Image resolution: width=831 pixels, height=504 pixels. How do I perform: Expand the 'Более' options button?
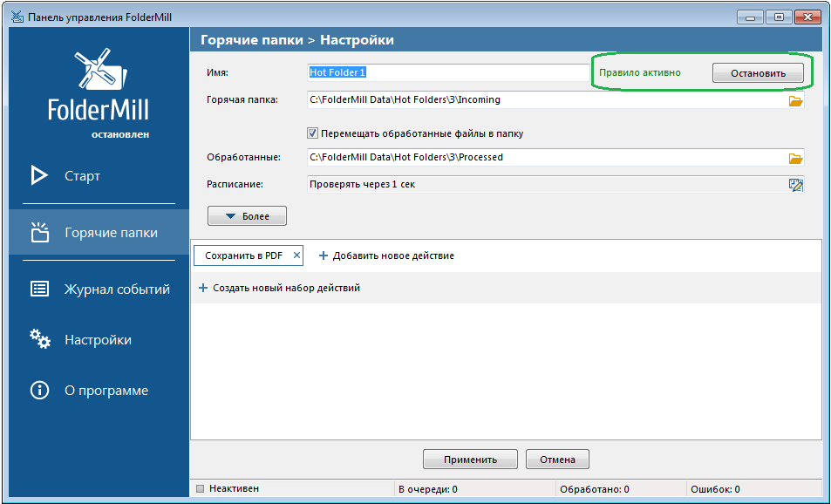click(247, 216)
